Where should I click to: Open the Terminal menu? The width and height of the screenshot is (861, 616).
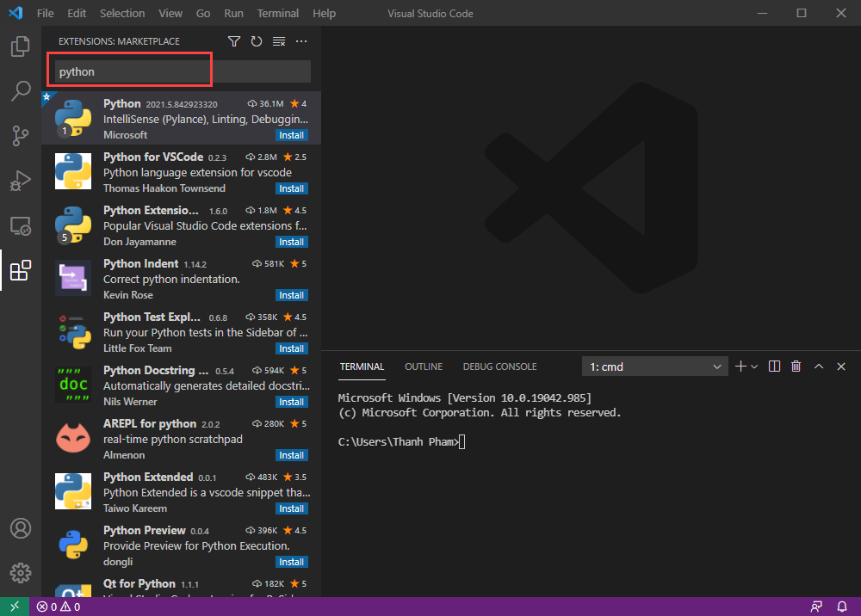click(278, 13)
